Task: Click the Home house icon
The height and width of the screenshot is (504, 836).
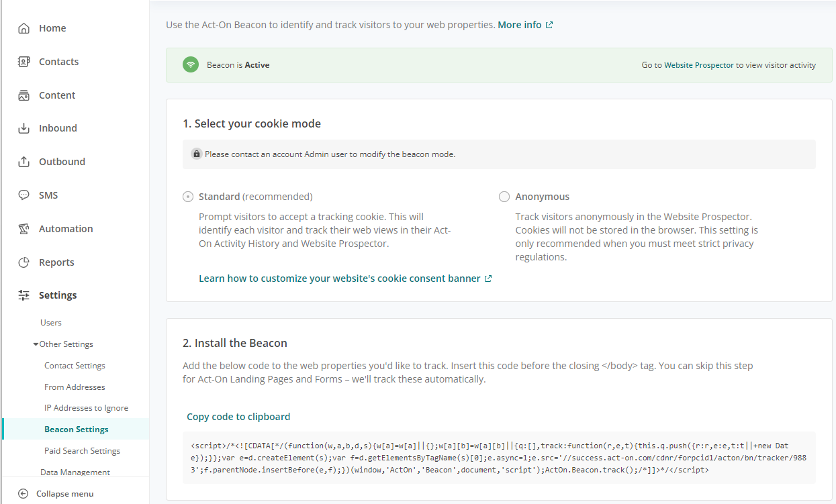Action: tap(24, 28)
